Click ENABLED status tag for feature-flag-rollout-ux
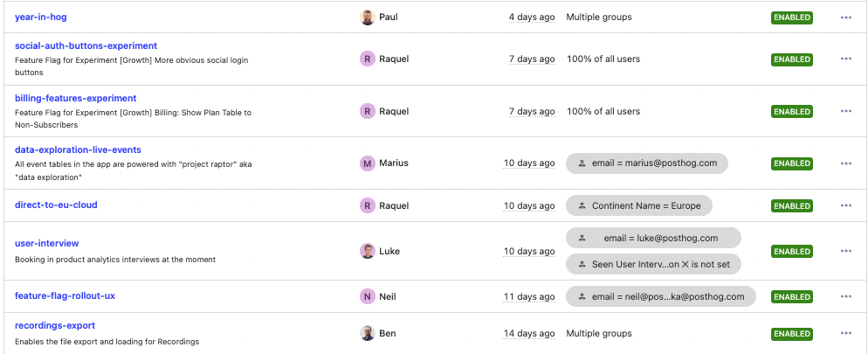Viewport: 868px width, 354px height. pyautogui.click(x=792, y=297)
